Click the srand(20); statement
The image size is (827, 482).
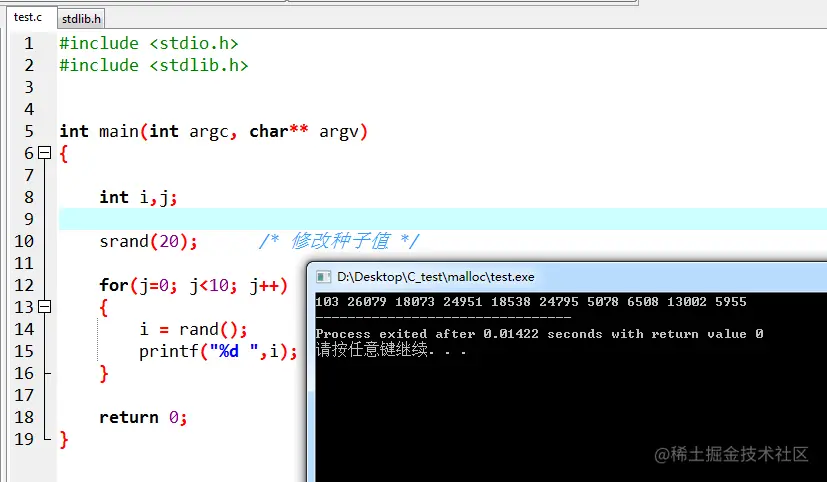(148, 242)
